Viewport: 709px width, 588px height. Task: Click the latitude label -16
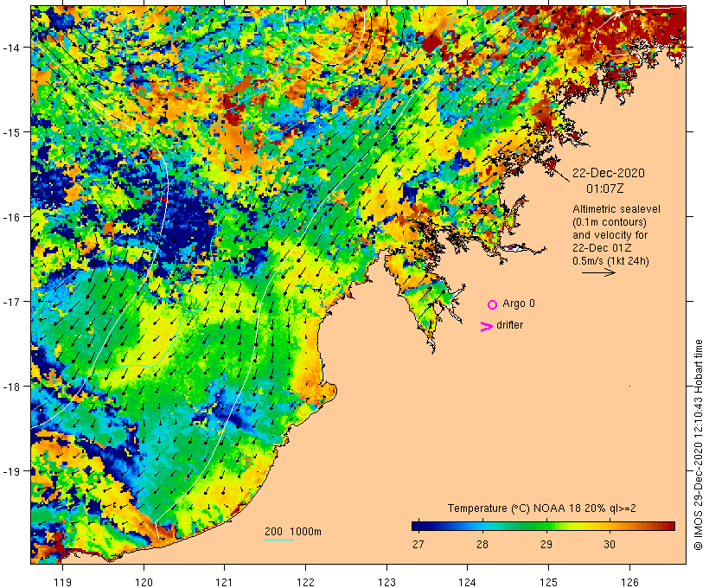point(11,217)
